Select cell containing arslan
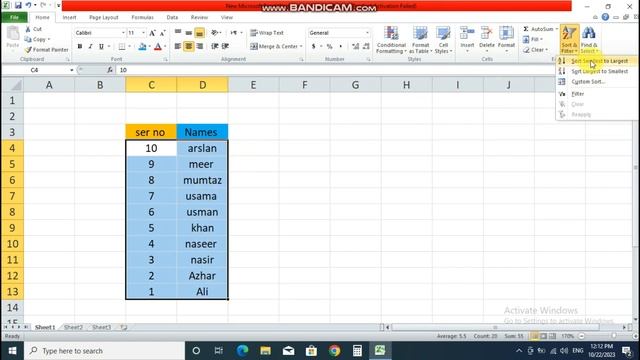 click(x=202, y=148)
